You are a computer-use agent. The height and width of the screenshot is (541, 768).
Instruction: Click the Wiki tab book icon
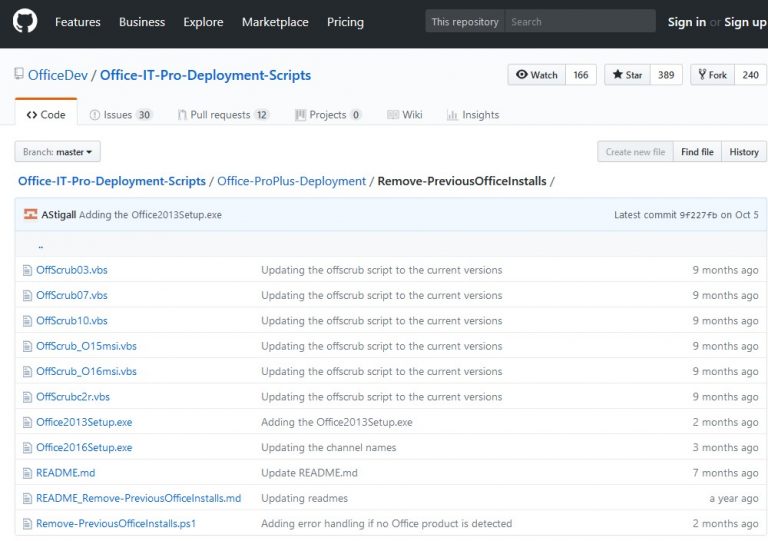(x=393, y=115)
